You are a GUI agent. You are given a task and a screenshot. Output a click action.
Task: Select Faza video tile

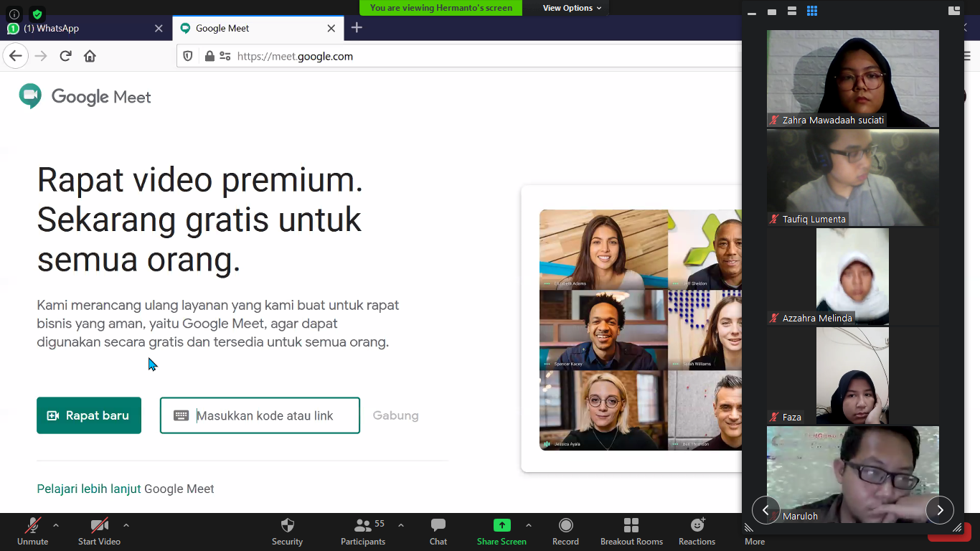pyautogui.click(x=853, y=375)
